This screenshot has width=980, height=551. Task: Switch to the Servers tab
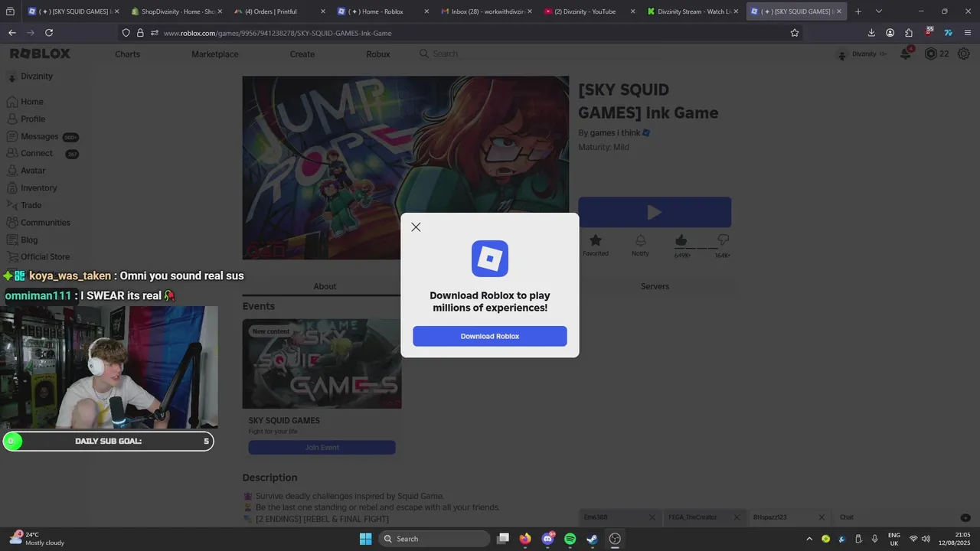(655, 286)
